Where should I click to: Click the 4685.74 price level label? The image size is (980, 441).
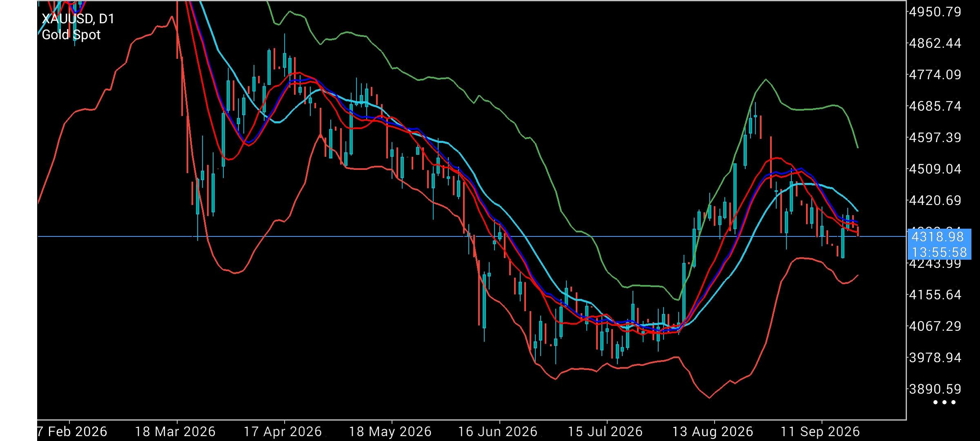point(935,106)
